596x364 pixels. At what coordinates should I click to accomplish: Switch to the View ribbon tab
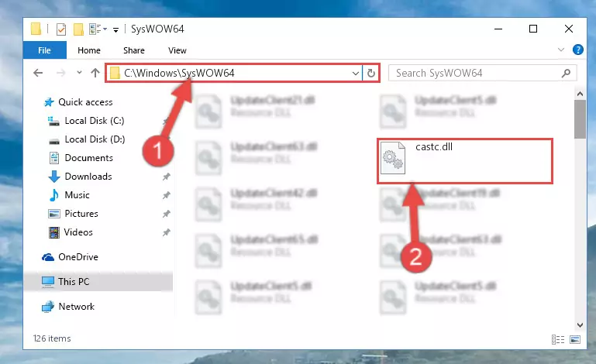(177, 50)
